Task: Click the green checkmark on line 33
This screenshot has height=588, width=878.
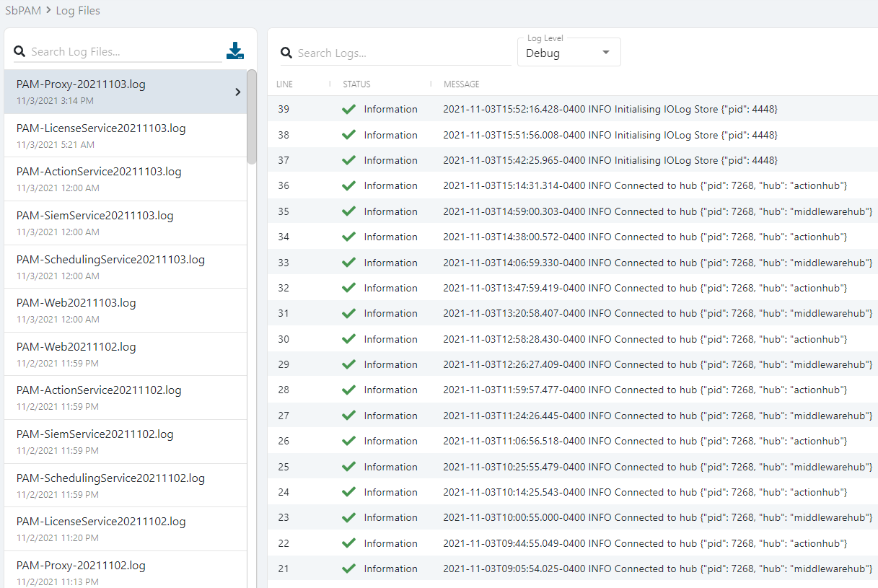Action: pyautogui.click(x=349, y=263)
